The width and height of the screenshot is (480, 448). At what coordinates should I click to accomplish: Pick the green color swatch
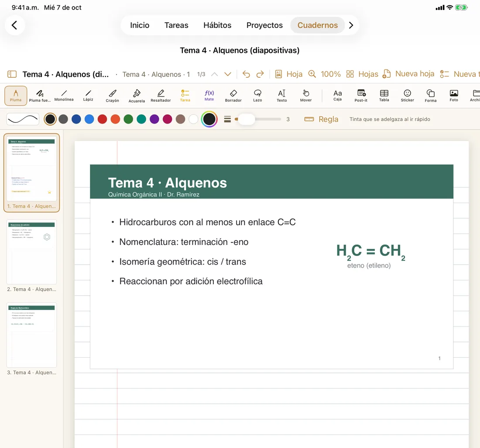(x=128, y=119)
